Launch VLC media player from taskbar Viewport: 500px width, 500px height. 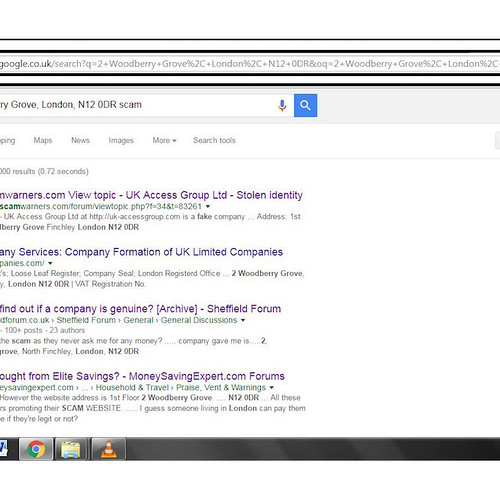pos(109,449)
